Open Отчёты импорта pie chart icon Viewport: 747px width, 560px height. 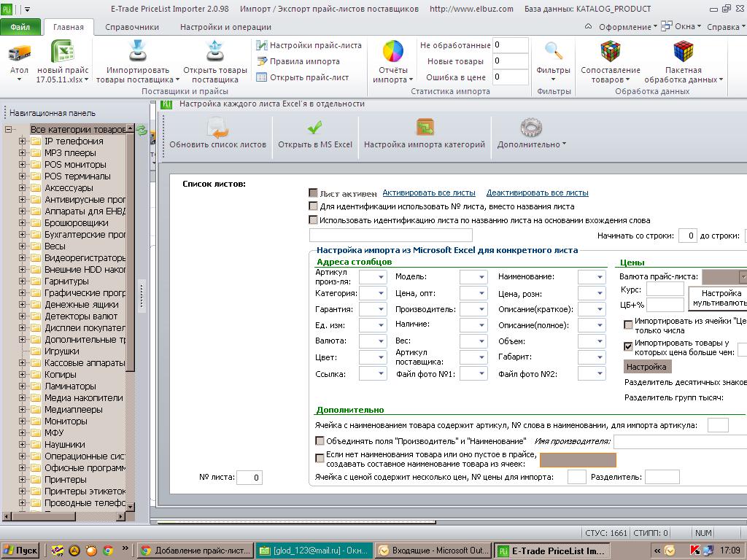[x=393, y=52]
